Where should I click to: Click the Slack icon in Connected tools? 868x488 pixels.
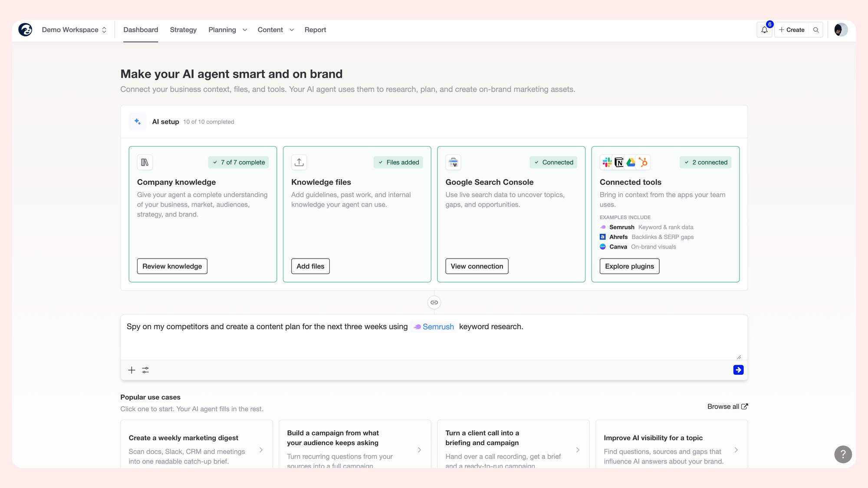pos(607,162)
